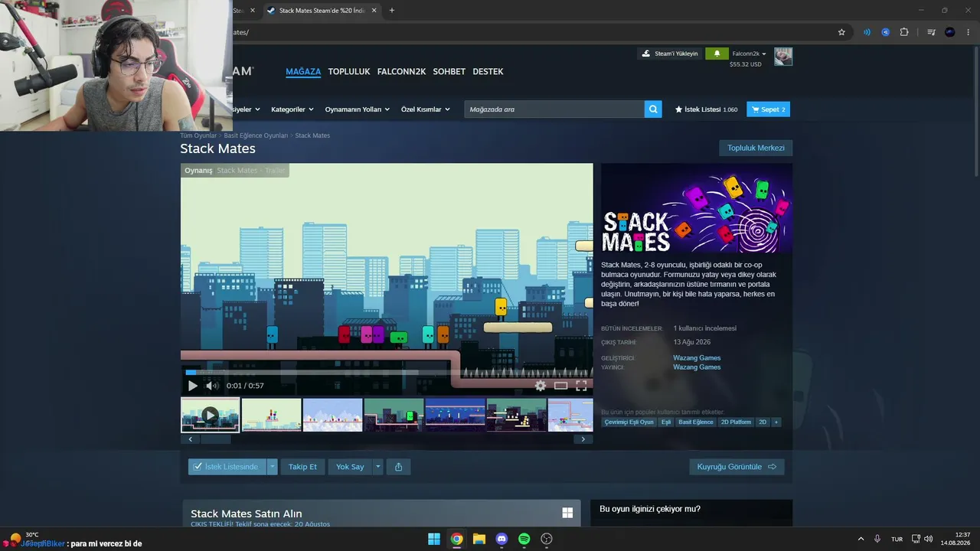The width and height of the screenshot is (980, 551).
Task: Open the volume tray icon
Action: [929, 539]
